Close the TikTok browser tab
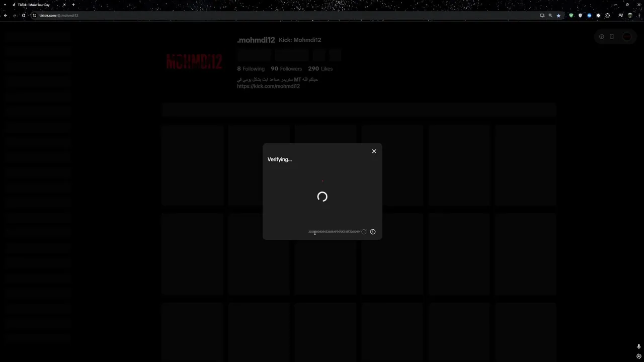The width and height of the screenshot is (644, 362). pos(64,5)
